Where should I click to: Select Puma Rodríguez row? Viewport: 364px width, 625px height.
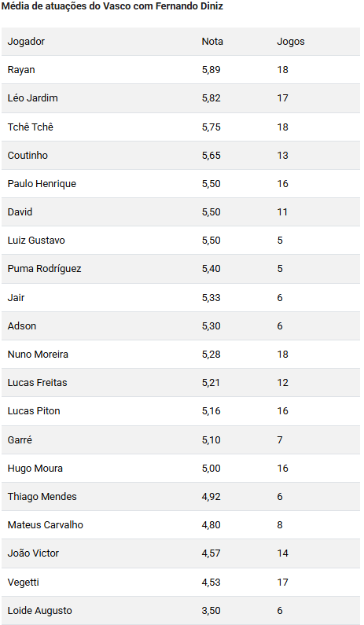click(181, 269)
